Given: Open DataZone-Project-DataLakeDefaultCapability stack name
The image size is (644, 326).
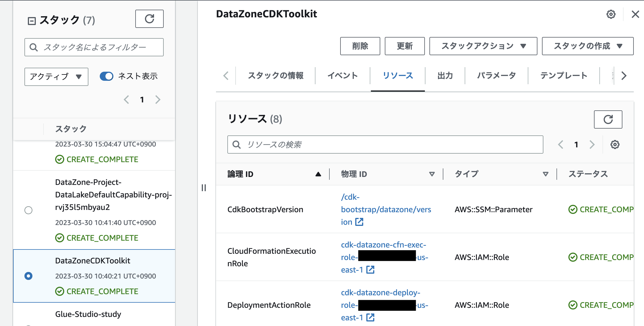Looking at the screenshot, I should coord(113,195).
